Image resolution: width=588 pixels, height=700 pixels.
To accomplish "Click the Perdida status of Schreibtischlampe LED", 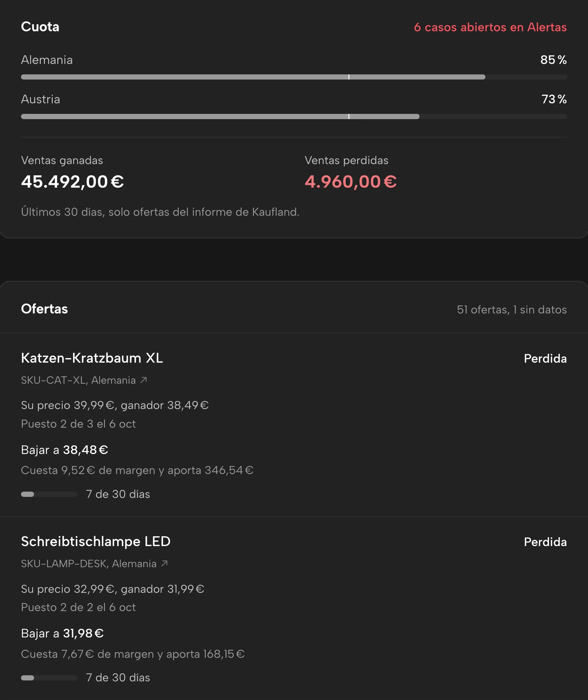I will [x=545, y=542].
